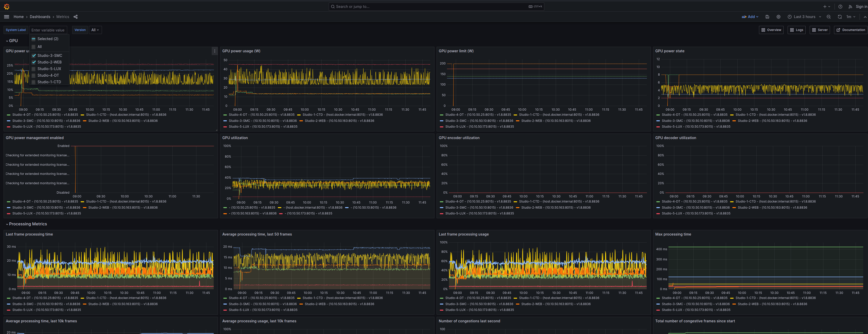Toggle Studio-5-LUX series in Last frame processing usage legend

(479, 310)
